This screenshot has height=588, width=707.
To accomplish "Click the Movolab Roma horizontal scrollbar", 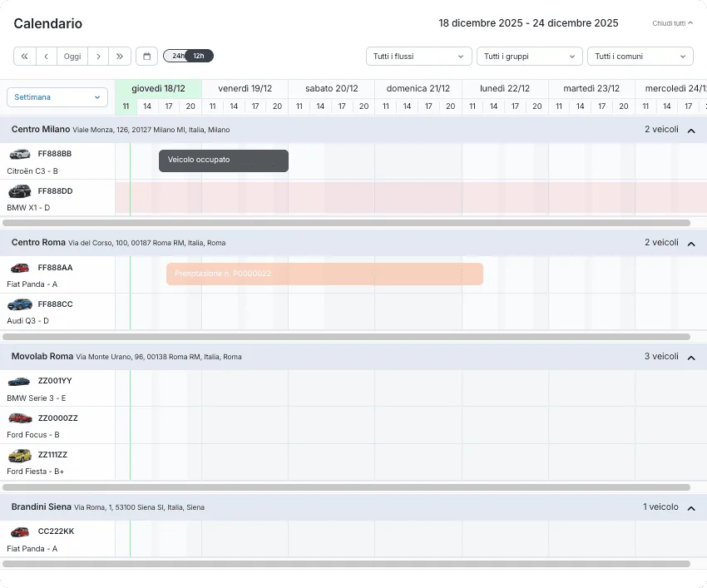I will tap(346, 487).
